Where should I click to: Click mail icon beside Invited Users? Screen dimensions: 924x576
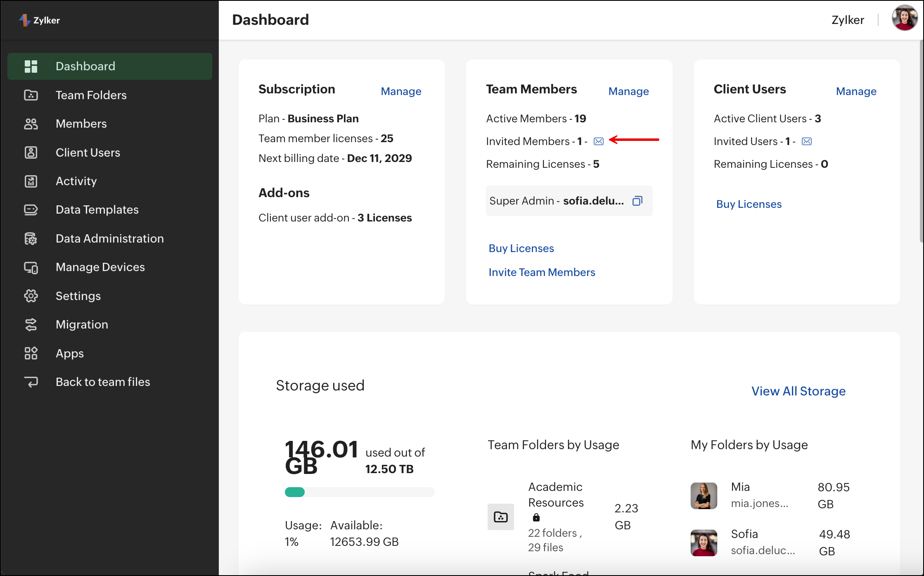point(806,141)
